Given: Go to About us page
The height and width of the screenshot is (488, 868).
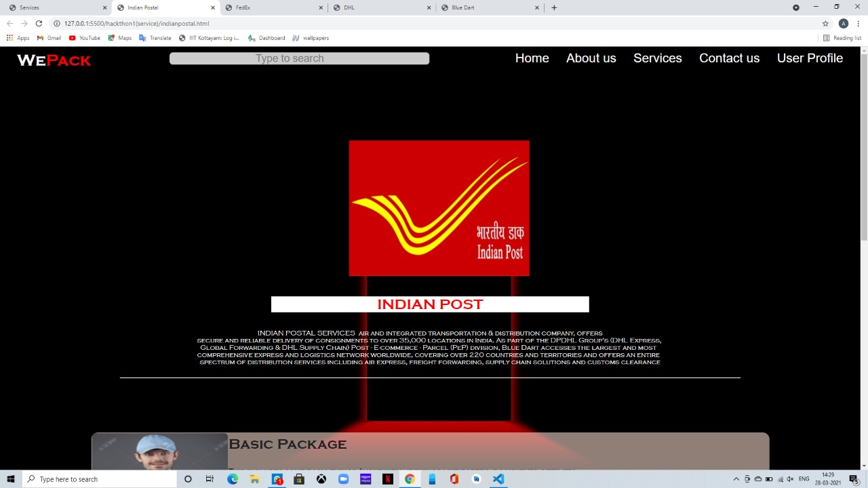Looking at the screenshot, I should 591,58.
